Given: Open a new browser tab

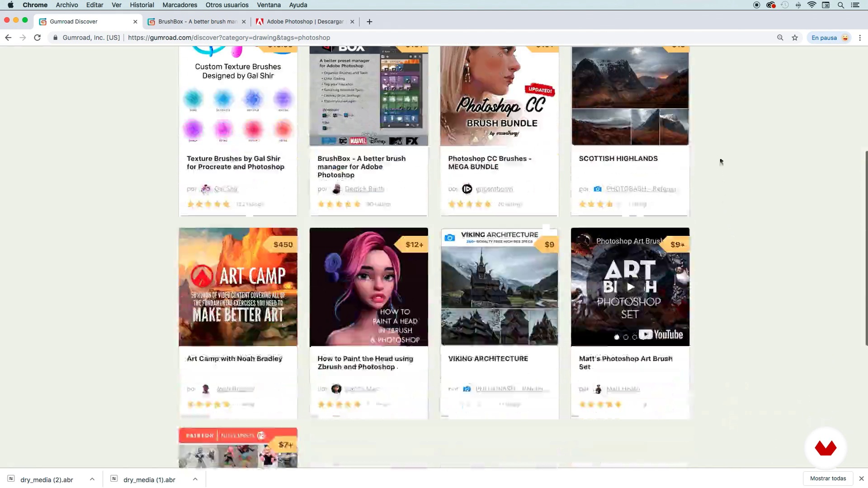Looking at the screenshot, I should point(369,22).
